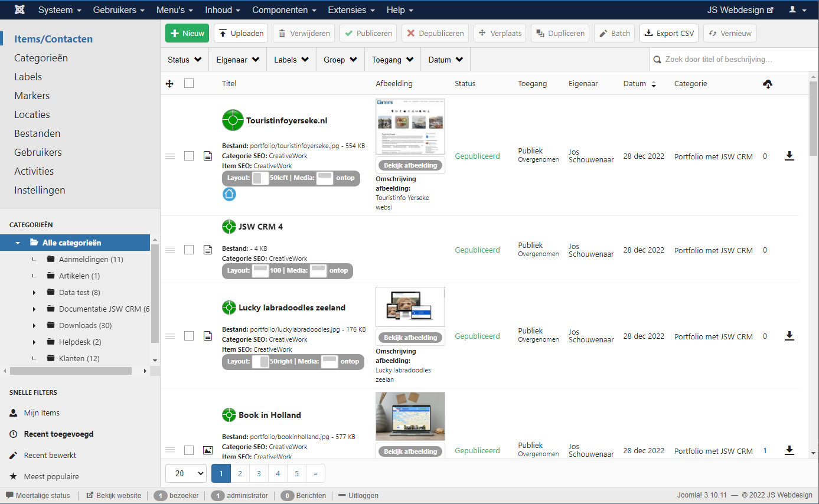Click the folder icon next to Downloads (30)
The image size is (819, 504).
pyautogui.click(x=51, y=325)
